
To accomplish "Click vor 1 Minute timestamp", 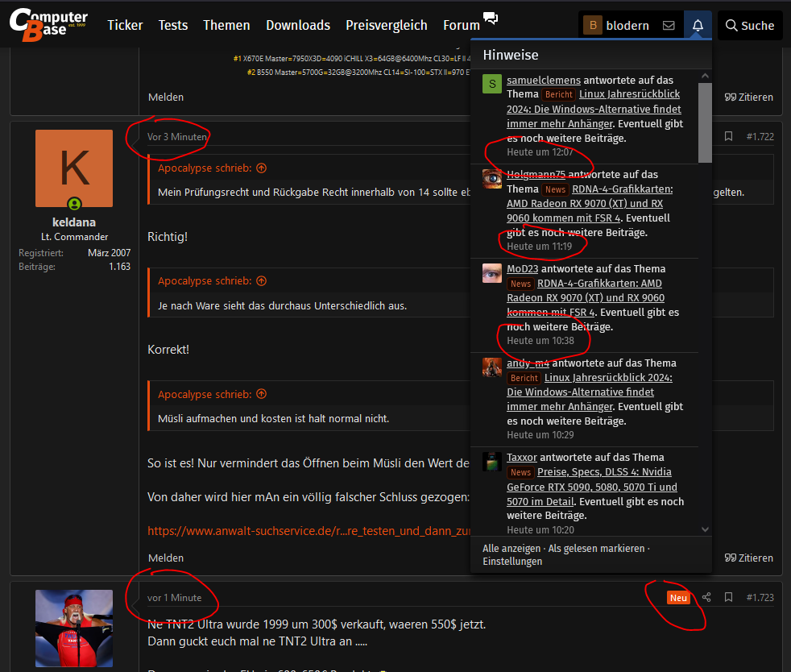I will pyautogui.click(x=174, y=598).
